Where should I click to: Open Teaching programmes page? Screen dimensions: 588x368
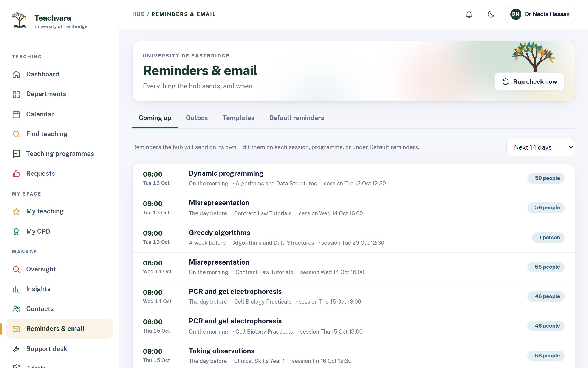pyautogui.click(x=59, y=154)
